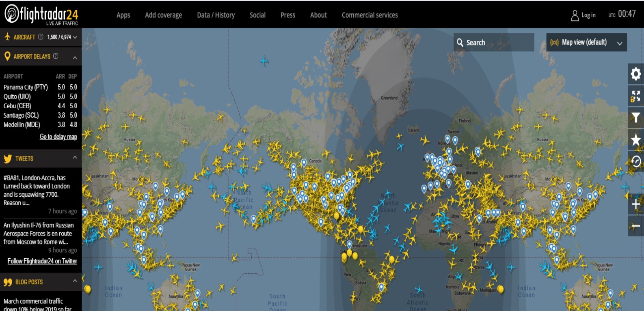Screen dimensions: 644x311
Task: Open the Ilyushin Il-76 tweet
Action: click(x=39, y=234)
